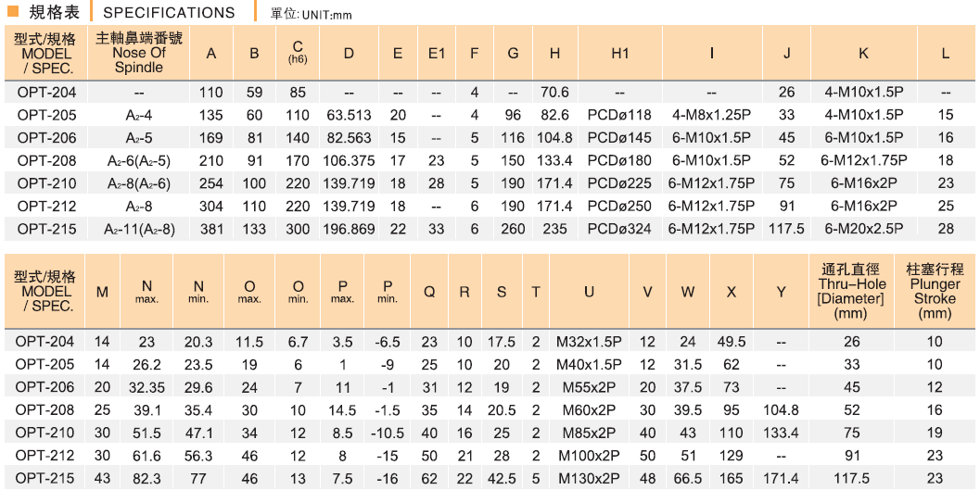Click the UNIT:mm label
The width and height of the screenshot is (980, 490).
311,15
